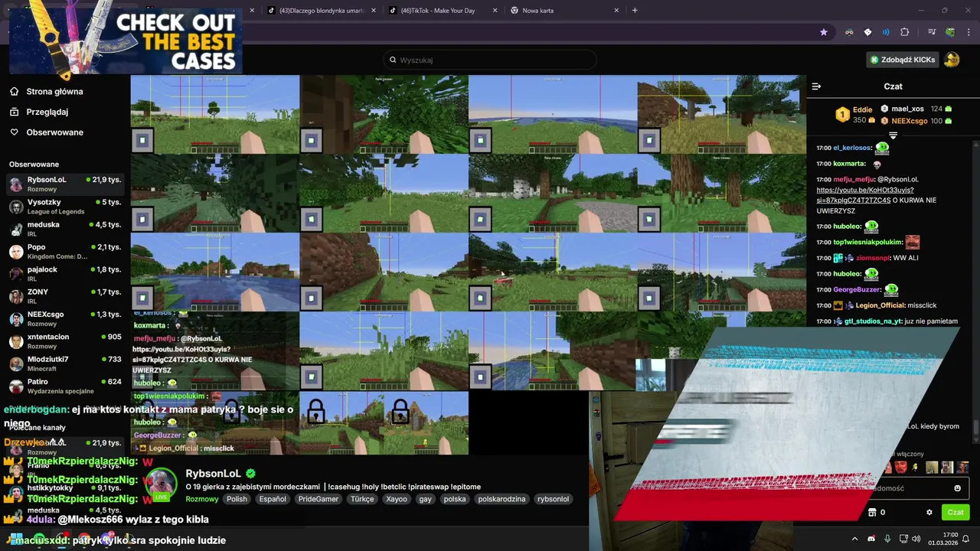The image size is (980, 551).
Task: Click microphone icon in system tray
Action: 887,539
